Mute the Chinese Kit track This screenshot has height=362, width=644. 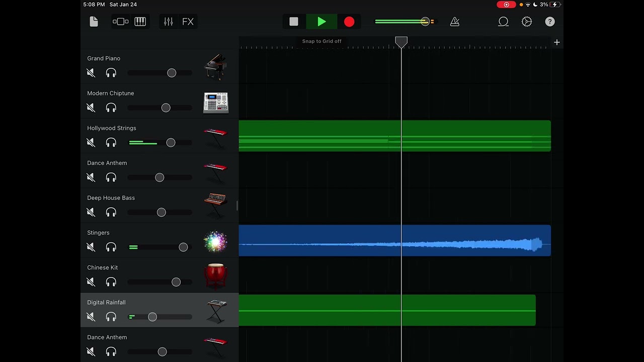point(91,282)
